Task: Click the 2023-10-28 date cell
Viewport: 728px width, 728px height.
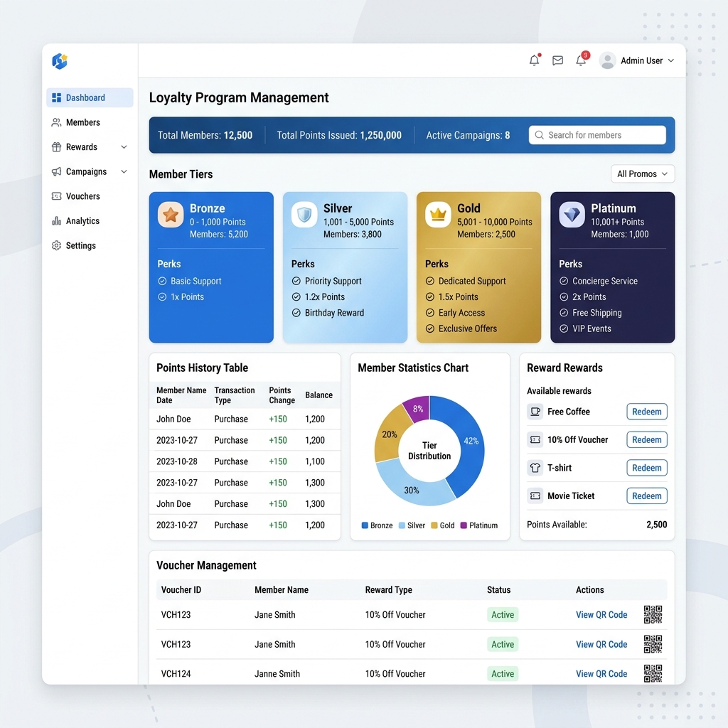Action: pos(177,461)
